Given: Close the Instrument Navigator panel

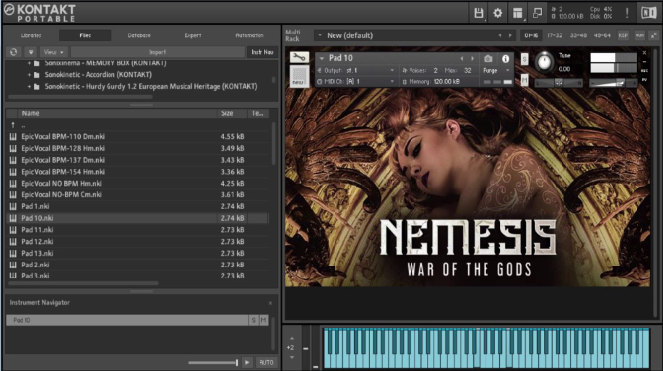Looking at the screenshot, I should [x=270, y=303].
